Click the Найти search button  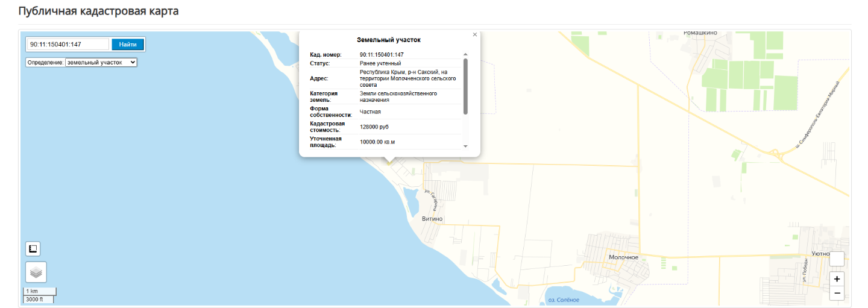(128, 44)
